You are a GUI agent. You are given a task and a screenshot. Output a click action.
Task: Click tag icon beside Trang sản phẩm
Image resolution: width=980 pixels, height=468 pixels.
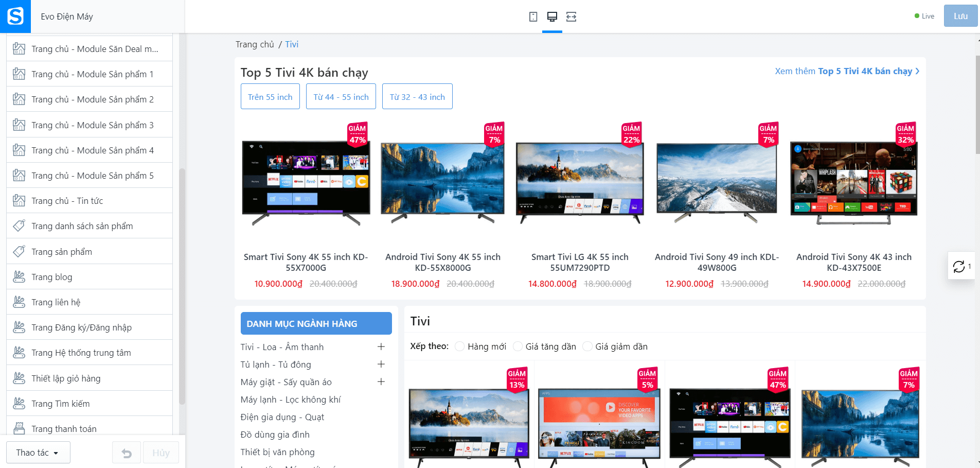point(19,252)
